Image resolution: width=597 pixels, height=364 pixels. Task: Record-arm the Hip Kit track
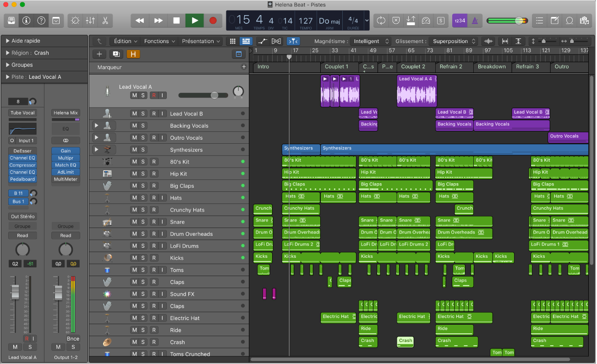153,174
